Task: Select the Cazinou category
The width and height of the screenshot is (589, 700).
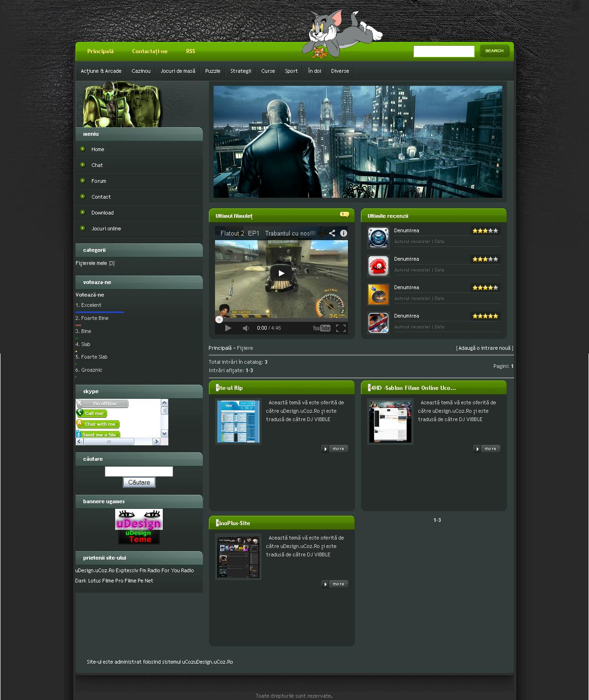Action: point(141,71)
